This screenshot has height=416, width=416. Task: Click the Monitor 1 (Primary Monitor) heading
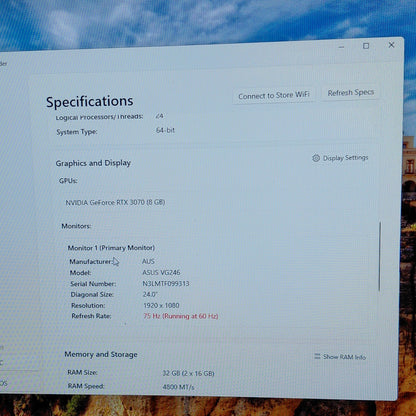(111, 248)
